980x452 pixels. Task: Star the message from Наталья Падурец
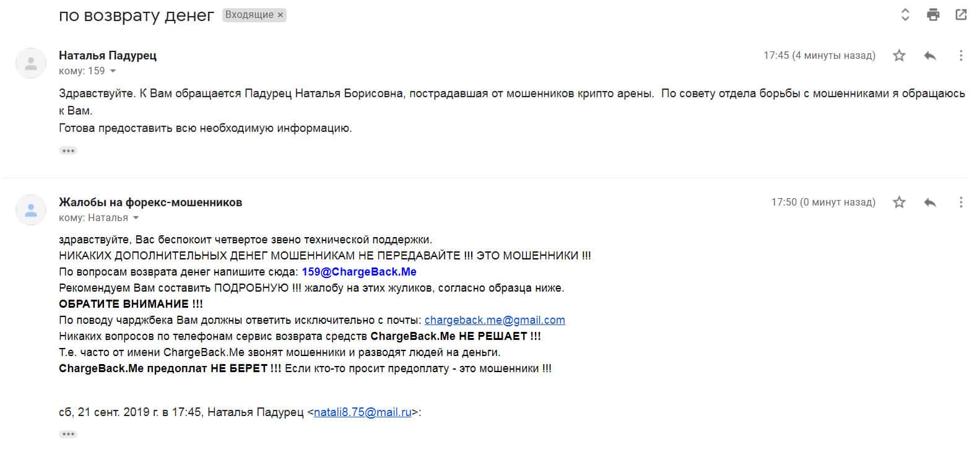click(899, 56)
